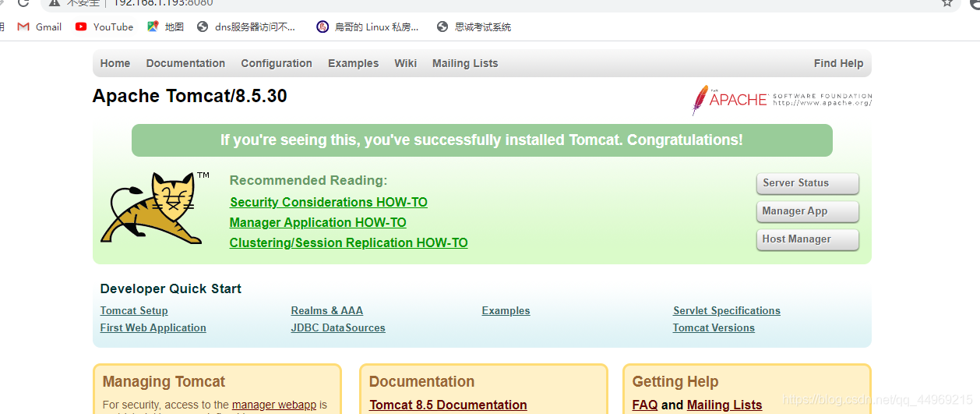Click the Developer Quick Start heading
Screen dimensions: 980x414
click(x=171, y=288)
